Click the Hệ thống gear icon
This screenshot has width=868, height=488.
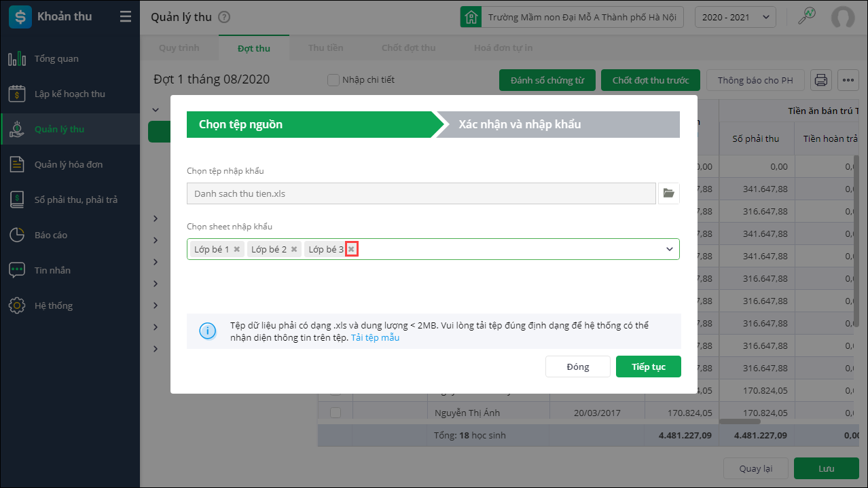(x=17, y=305)
